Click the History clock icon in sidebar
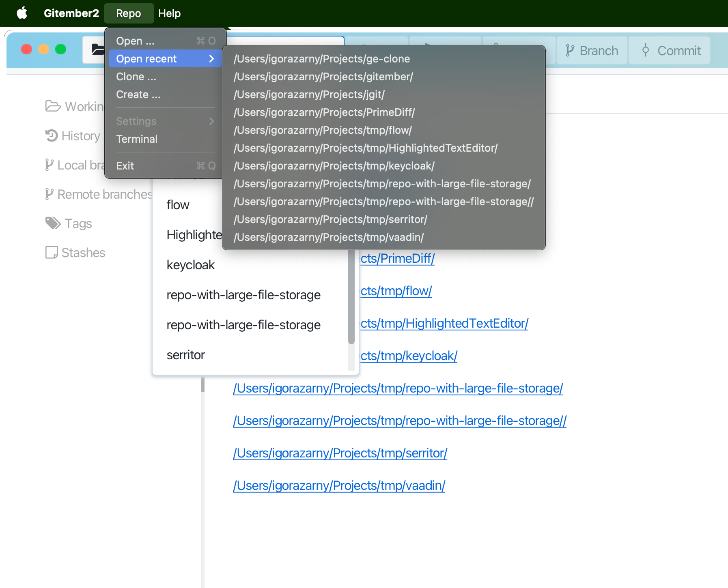Image resolution: width=728 pixels, height=588 pixels. [x=52, y=135]
